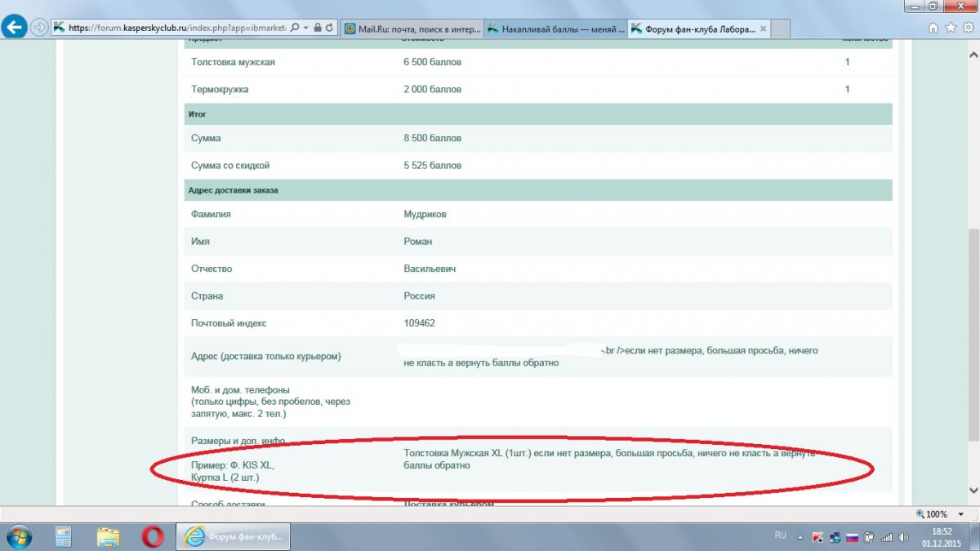The image size is (980, 551).
Task: Click the volume speaker tray icon
Action: point(903,537)
